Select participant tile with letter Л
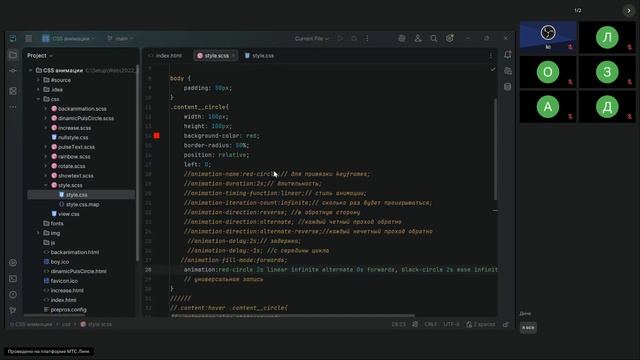The width and height of the screenshot is (640, 360). point(607,38)
